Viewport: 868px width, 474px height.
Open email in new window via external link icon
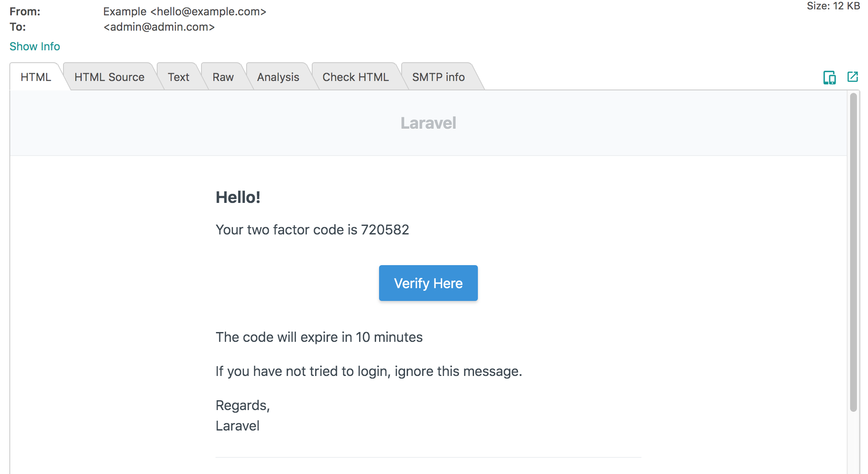(853, 77)
